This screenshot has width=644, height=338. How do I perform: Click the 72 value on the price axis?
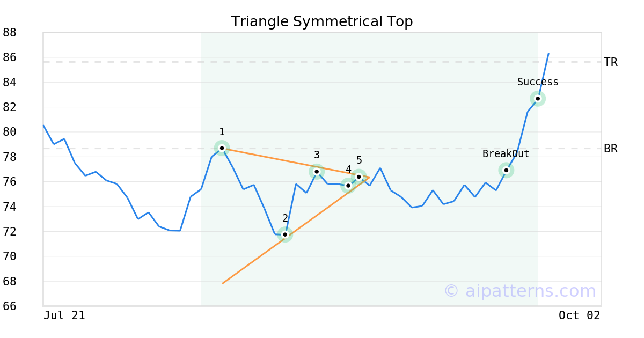[x=10, y=232]
